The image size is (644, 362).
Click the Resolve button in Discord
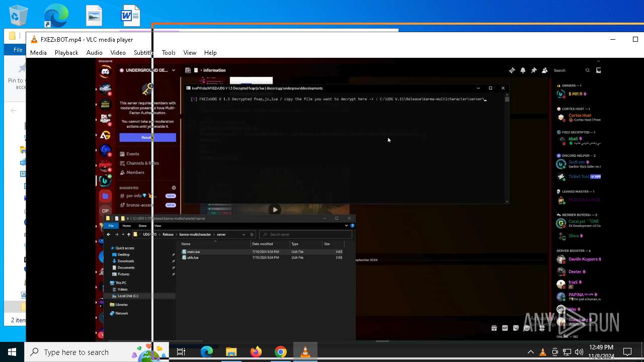(x=147, y=137)
